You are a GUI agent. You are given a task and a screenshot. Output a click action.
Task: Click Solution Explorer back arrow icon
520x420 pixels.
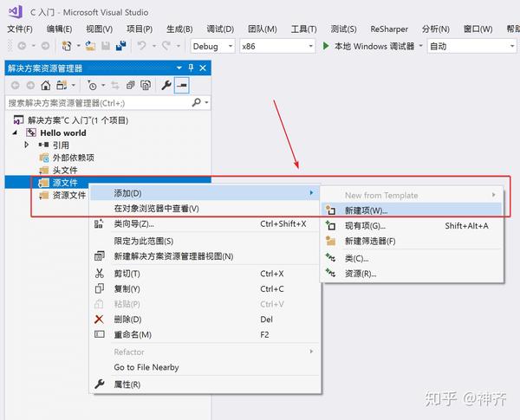click(x=16, y=86)
